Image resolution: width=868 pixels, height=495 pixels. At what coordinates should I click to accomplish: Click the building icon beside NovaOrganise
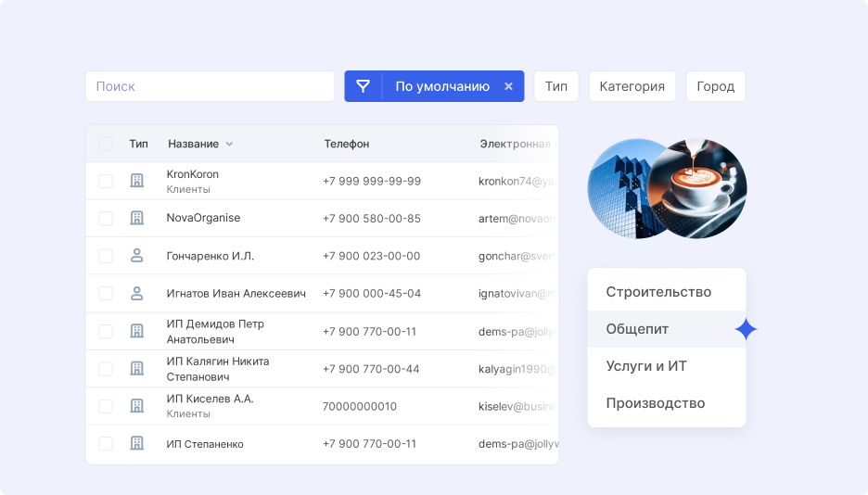tap(137, 218)
